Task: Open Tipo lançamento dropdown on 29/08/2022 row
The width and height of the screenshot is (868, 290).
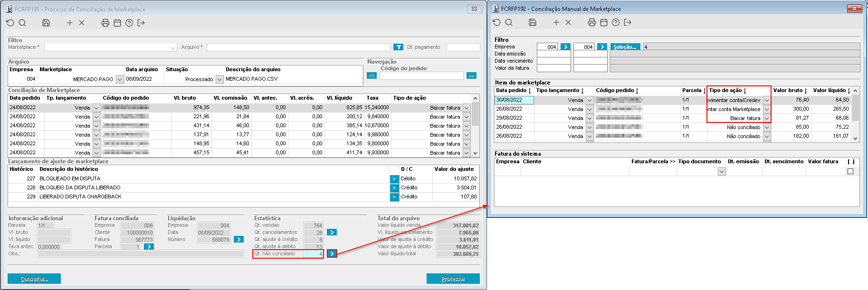Action: coord(589,118)
